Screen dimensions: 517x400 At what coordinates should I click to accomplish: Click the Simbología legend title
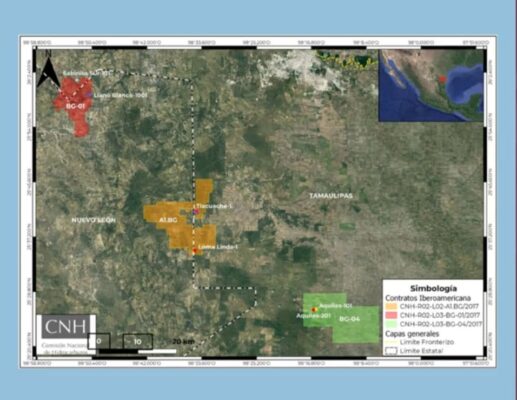click(x=433, y=288)
